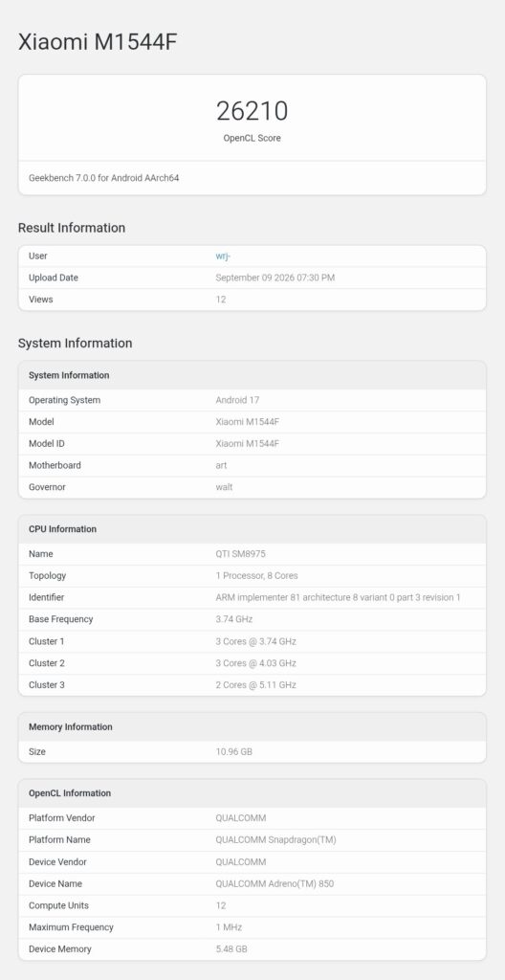Click the Model ID value Xiaomi M1544F
The image size is (505, 980).
(x=248, y=444)
